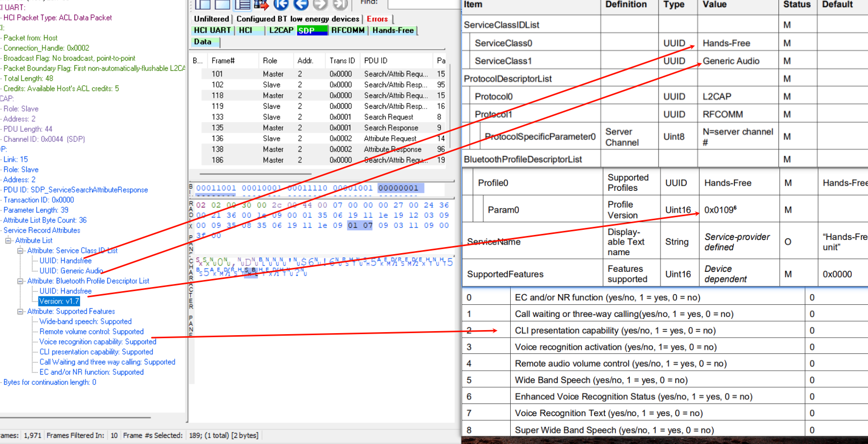
Task: Click the greyed go-to-last-frame arrow icon
Action: click(340, 5)
